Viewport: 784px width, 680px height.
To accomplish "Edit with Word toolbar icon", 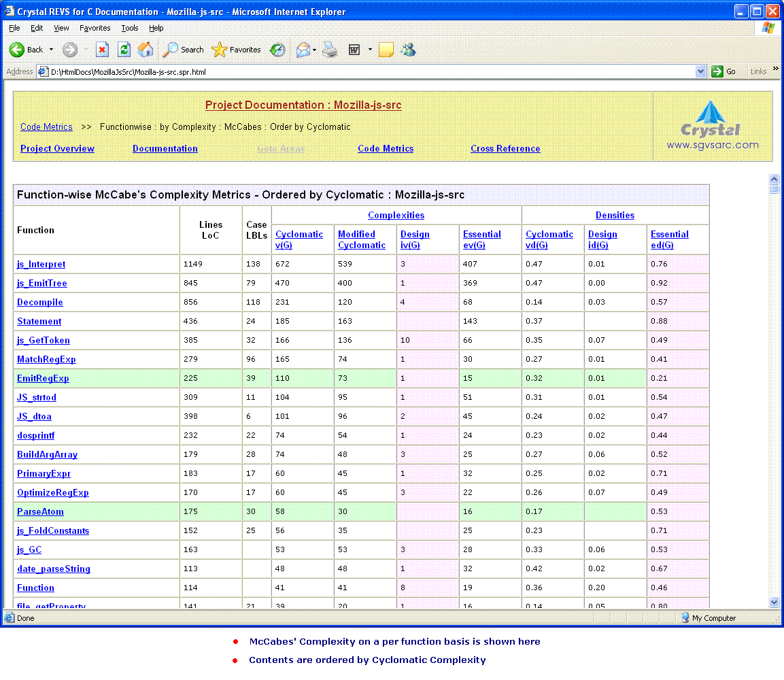I will coord(354,50).
